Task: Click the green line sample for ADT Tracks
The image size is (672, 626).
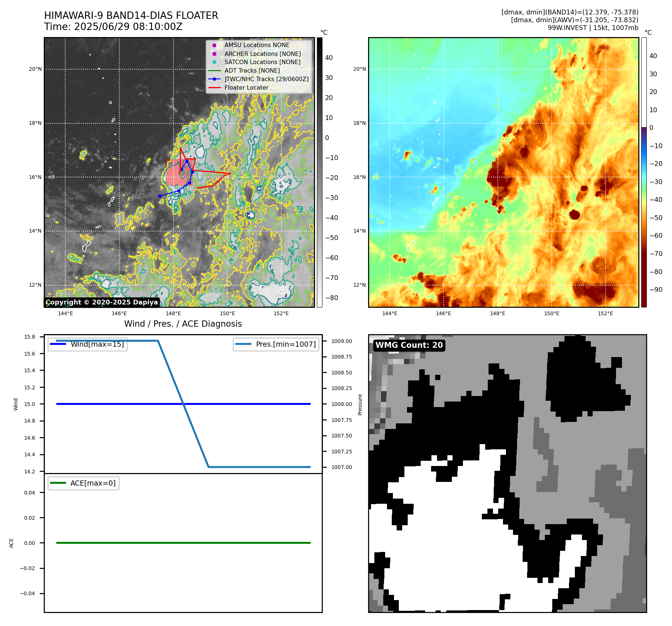Action: pyautogui.click(x=214, y=71)
